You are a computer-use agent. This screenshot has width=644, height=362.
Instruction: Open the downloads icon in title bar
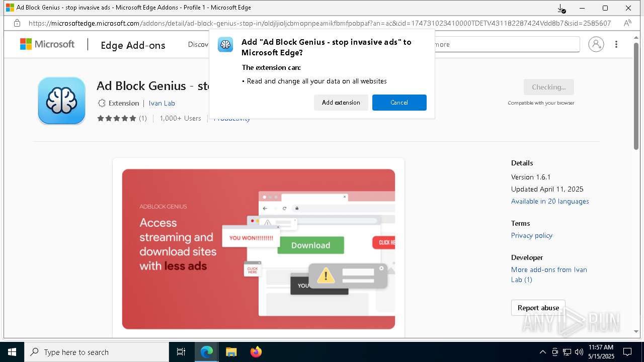coord(561,8)
